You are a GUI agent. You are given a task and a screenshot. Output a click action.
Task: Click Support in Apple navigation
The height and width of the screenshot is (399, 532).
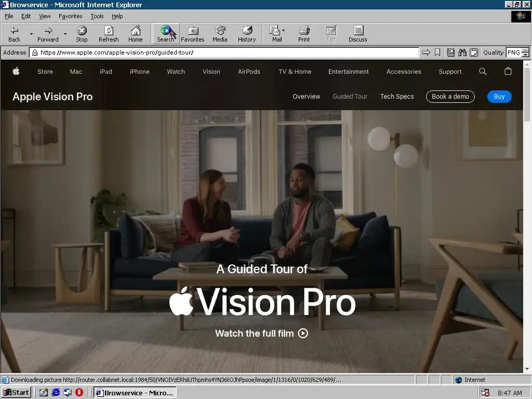(450, 72)
